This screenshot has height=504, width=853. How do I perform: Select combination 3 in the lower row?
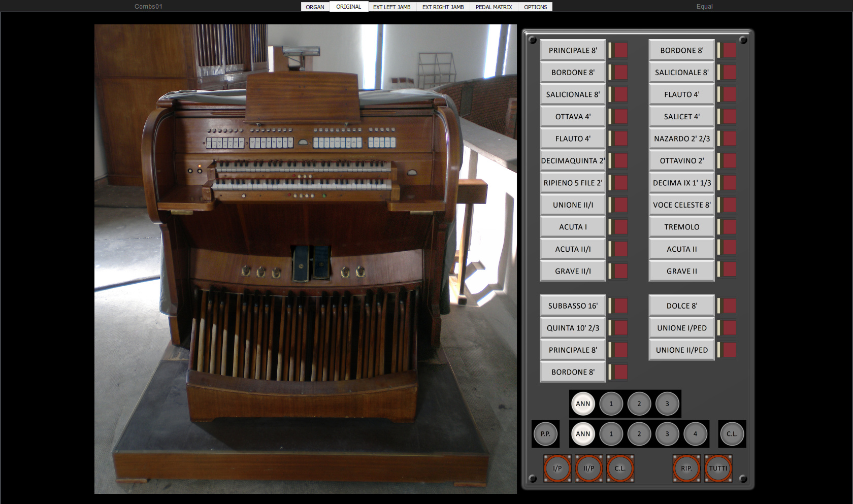pos(667,433)
